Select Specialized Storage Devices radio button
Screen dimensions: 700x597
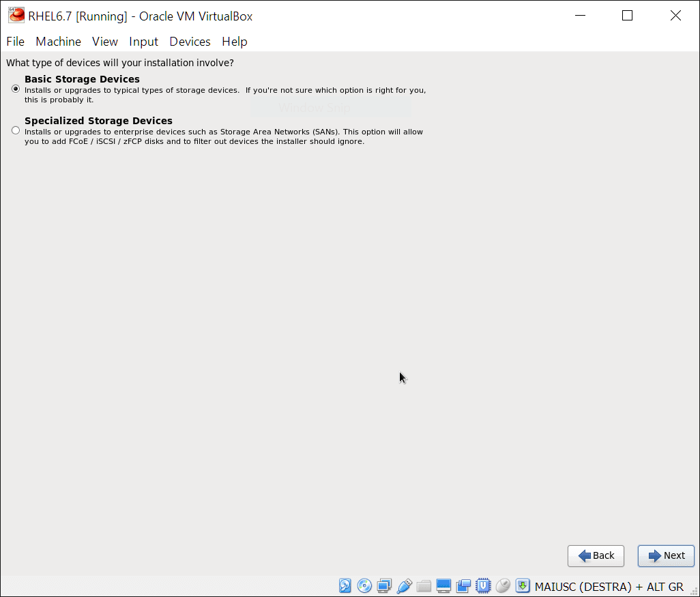pyautogui.click(x=16, y=130)
